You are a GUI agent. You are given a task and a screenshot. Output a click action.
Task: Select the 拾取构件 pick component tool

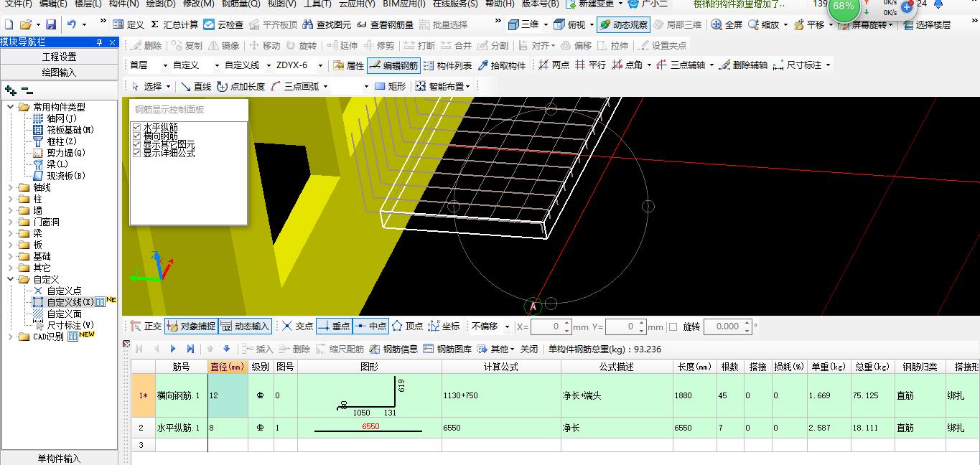[x=502, y=65]
